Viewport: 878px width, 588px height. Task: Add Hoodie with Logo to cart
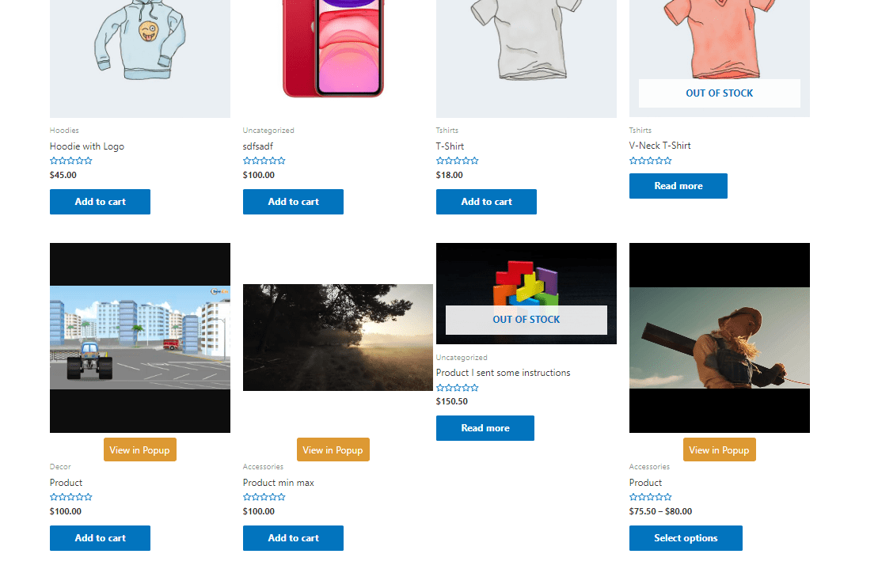point(100,202)
